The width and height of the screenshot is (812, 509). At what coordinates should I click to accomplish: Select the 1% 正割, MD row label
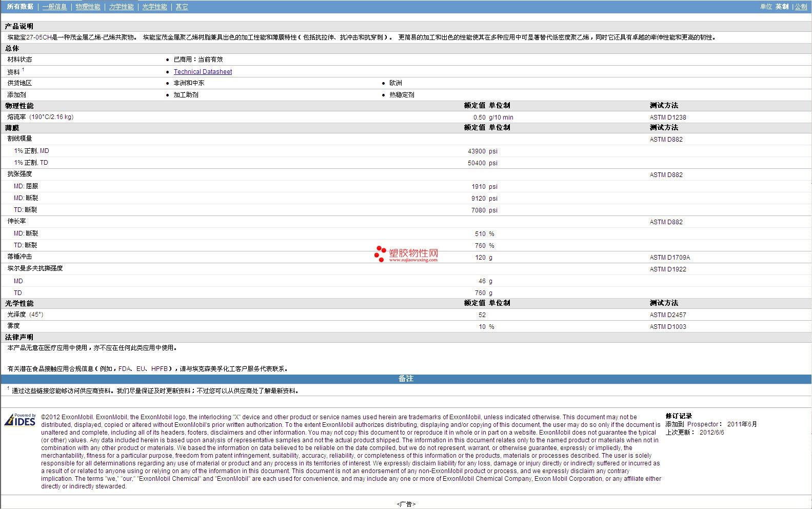31,151
